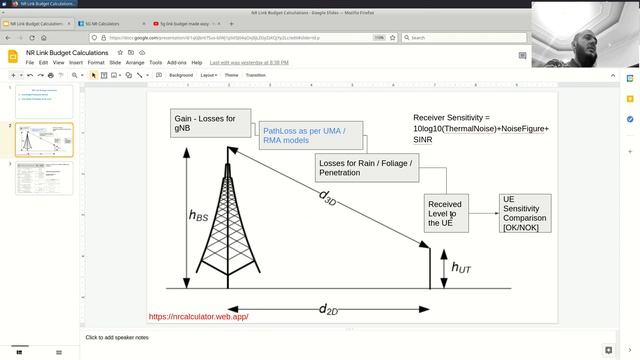This screenshot has height=360, width=640.
Task: Select 'PathLoss as per UMA / RMA models' box
Action: pyautogui.click(x=311, y=135)
